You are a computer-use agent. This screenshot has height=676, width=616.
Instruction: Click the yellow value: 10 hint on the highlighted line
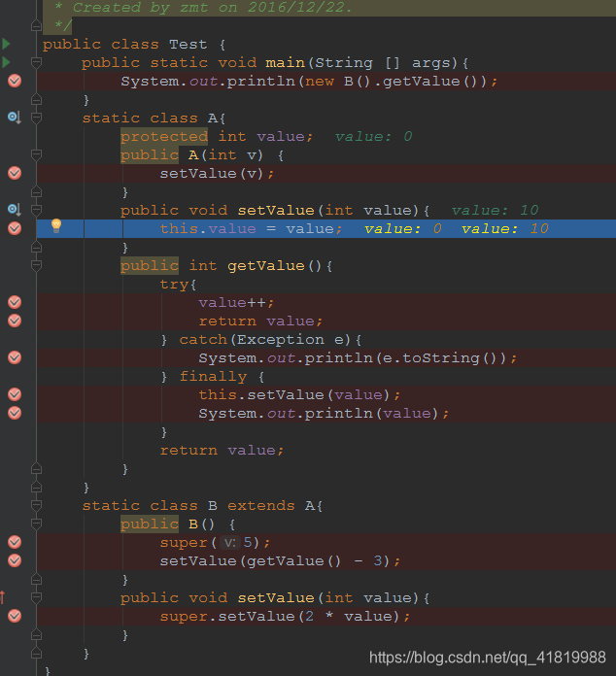(x=505, y=229)
